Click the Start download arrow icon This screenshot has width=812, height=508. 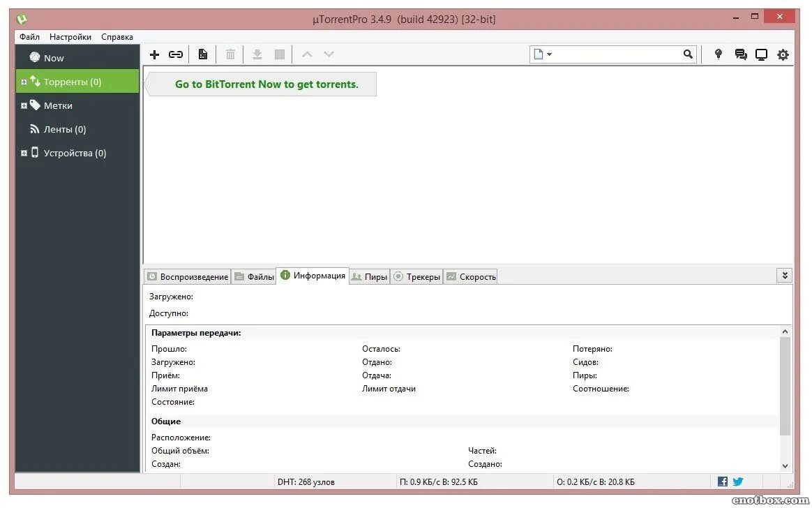coord(257,54)
